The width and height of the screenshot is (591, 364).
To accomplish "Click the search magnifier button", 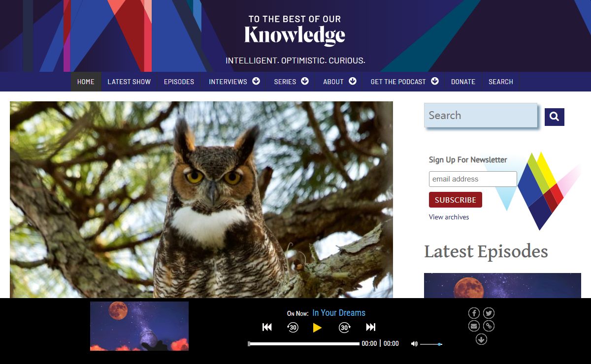I will click(554, 117).
